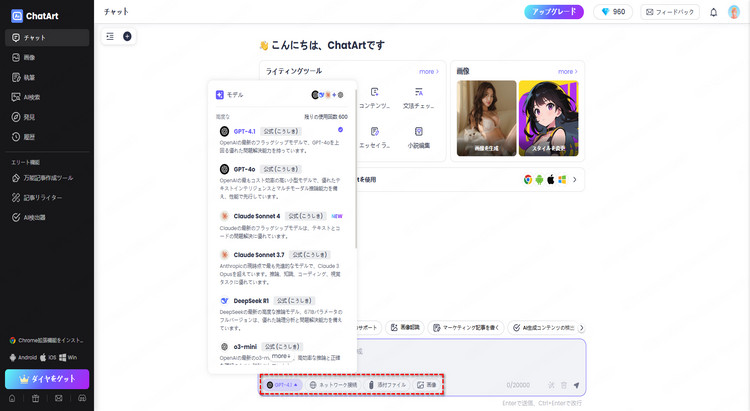The width and height of the screenshot is (750, 411).
Task: Open the コンテンツ writing tool
Action: click(375, 98)
